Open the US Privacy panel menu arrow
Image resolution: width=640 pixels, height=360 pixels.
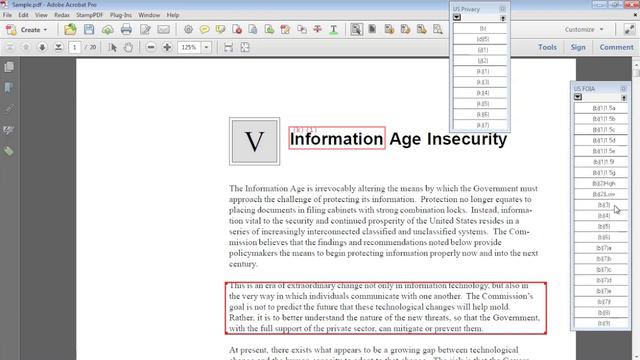click(457, 18)
